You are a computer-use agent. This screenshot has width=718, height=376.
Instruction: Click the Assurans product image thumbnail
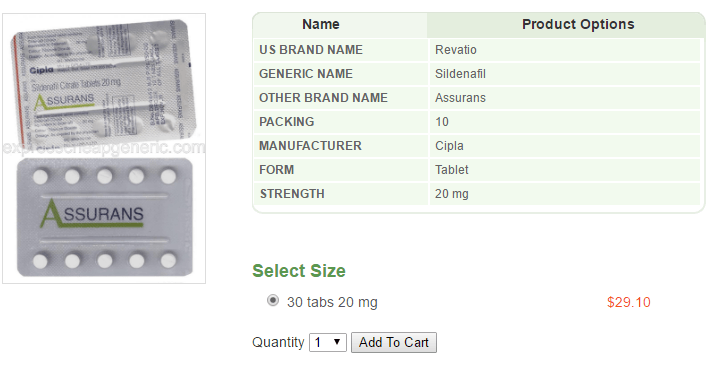(104, 148)
